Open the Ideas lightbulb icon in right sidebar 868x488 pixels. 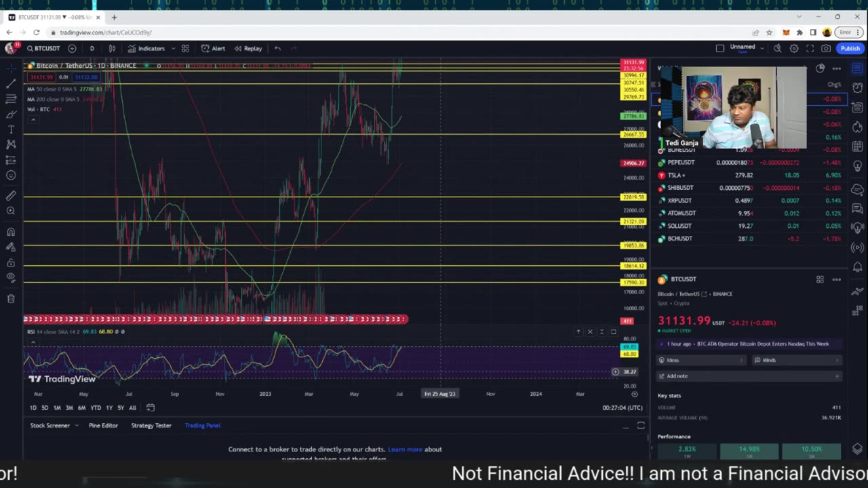pos(857,166)
